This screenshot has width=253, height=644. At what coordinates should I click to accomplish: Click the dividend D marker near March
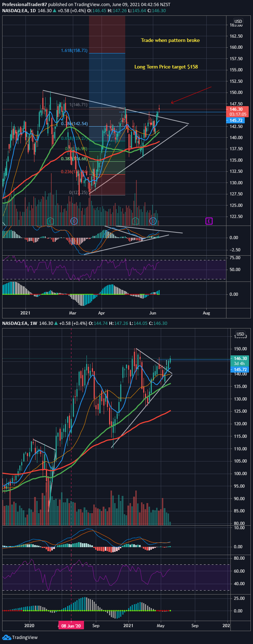(74, 221)
